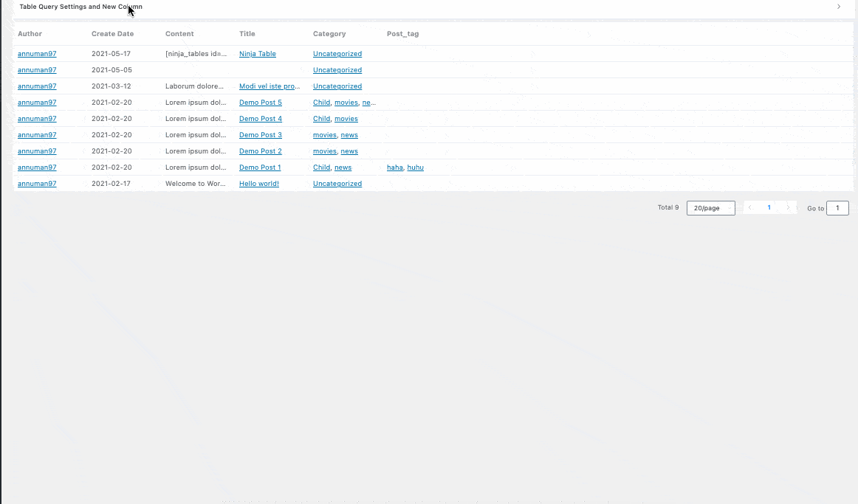Click the annuman97 author link in first row
Screen dimensions: 858x504
click(x=37, y=54)
